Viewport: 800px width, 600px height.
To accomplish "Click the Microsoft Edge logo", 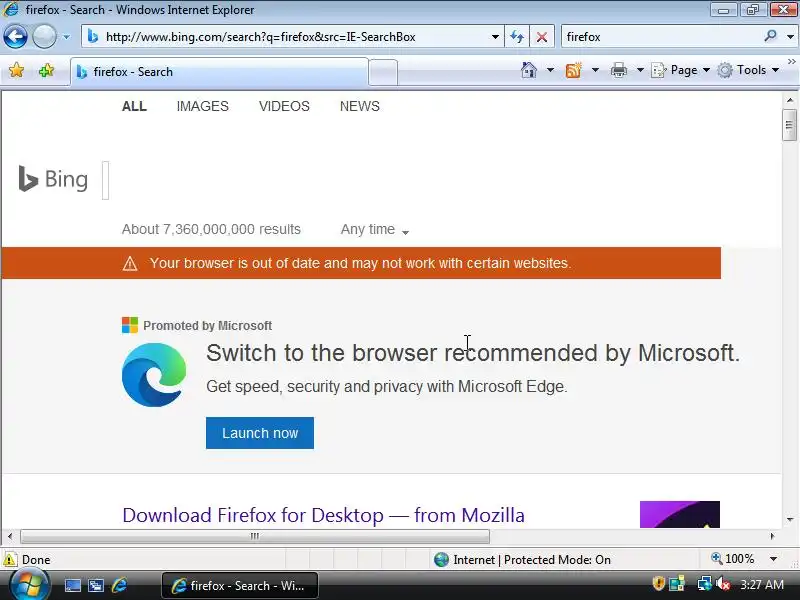I will click(x=154, y=375).
